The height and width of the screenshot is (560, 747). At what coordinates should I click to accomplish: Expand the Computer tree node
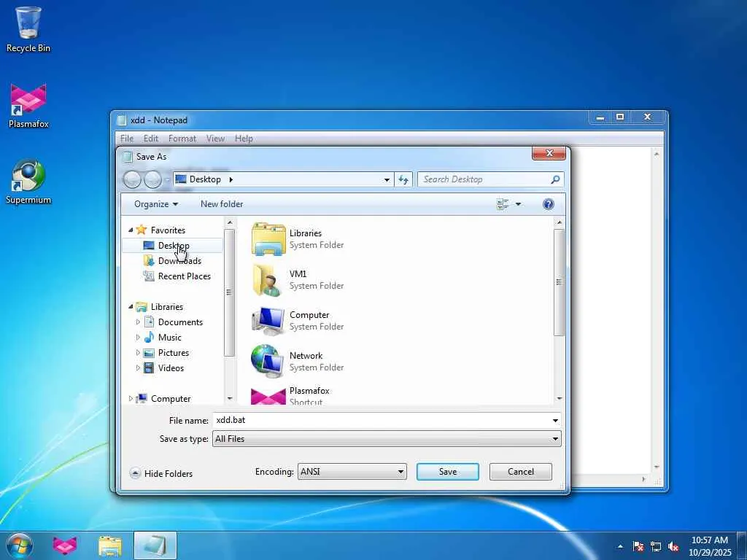coord(131,399)
